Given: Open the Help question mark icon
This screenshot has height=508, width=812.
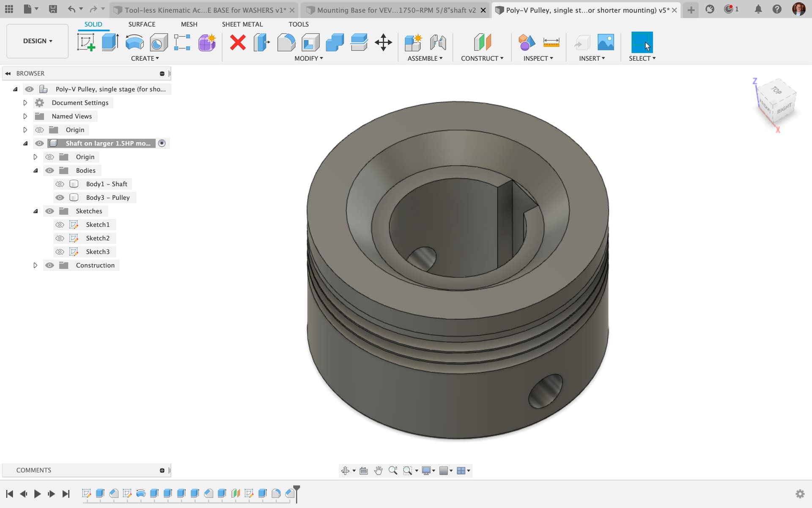Looking at the screenshot, I should tap(777, 9).
